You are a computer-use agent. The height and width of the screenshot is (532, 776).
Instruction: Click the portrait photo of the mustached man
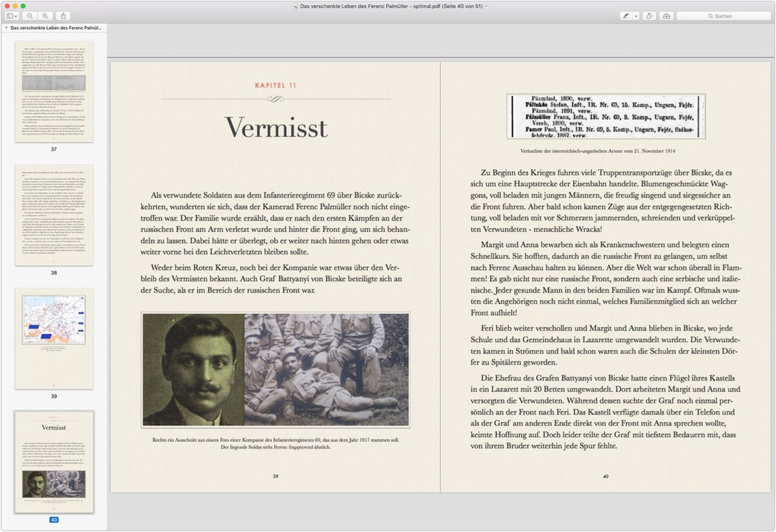[194, 370]
